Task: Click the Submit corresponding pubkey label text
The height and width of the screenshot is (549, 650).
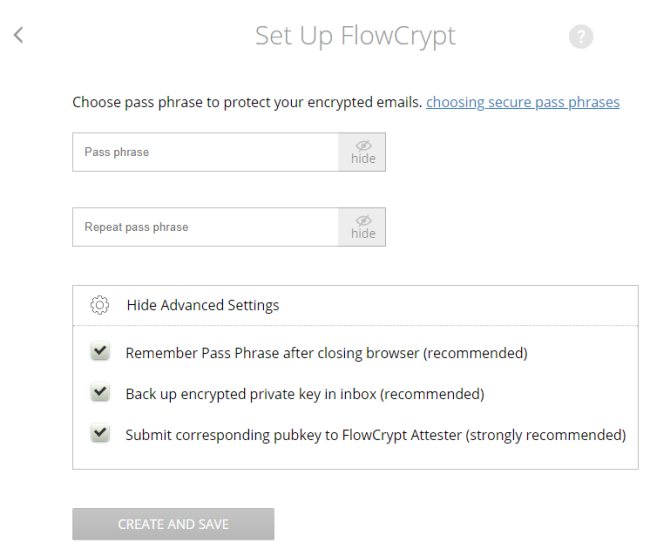Action: (376, 435)
